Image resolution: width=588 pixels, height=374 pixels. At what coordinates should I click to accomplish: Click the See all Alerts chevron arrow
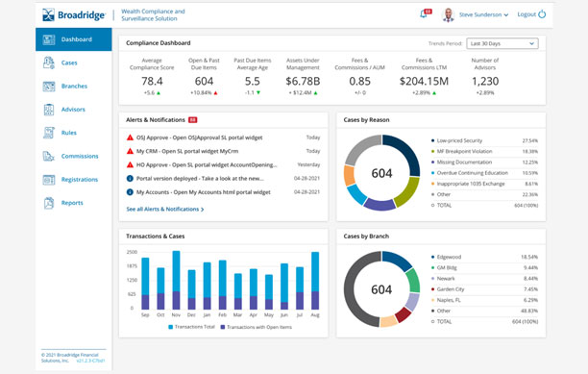pyautogui.click(x=203, y=210)
